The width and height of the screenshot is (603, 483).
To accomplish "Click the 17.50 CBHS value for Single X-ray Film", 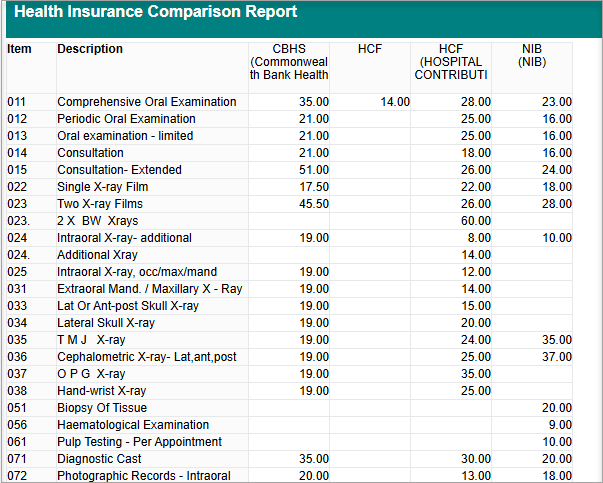I will point(314,187).
